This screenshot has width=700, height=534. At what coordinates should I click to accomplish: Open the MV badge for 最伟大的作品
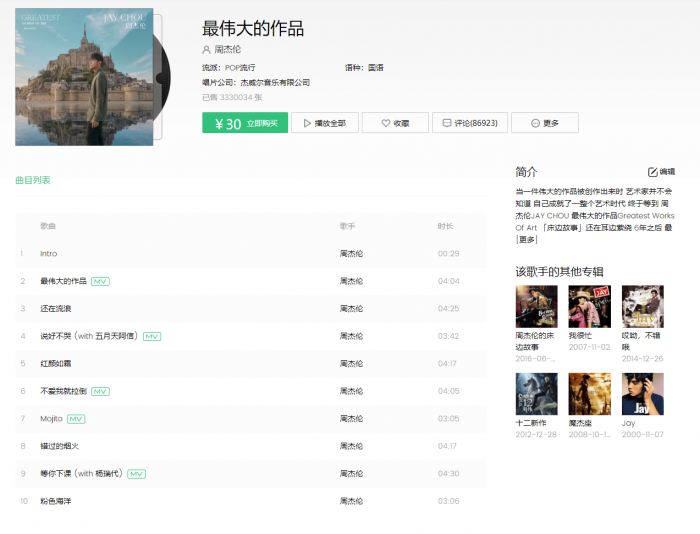coord(100,281)
